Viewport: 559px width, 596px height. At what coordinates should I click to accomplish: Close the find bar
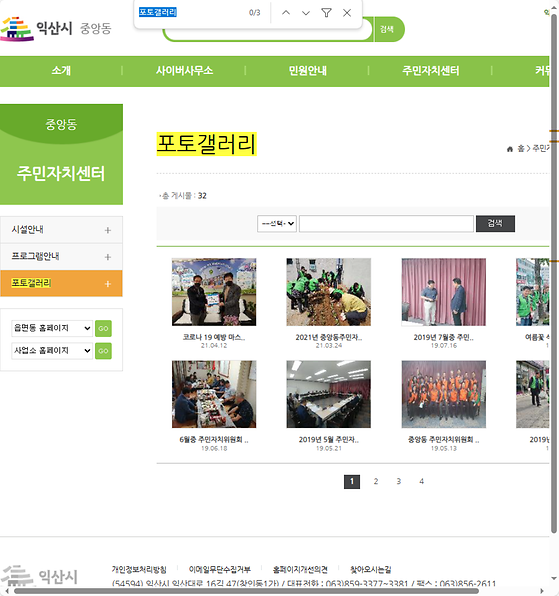[347, 13]
